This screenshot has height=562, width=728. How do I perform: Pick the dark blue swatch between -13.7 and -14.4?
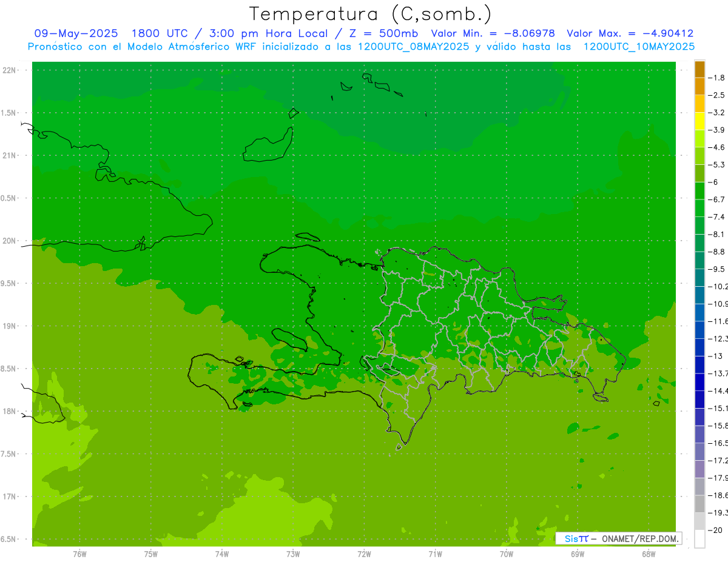699,382
